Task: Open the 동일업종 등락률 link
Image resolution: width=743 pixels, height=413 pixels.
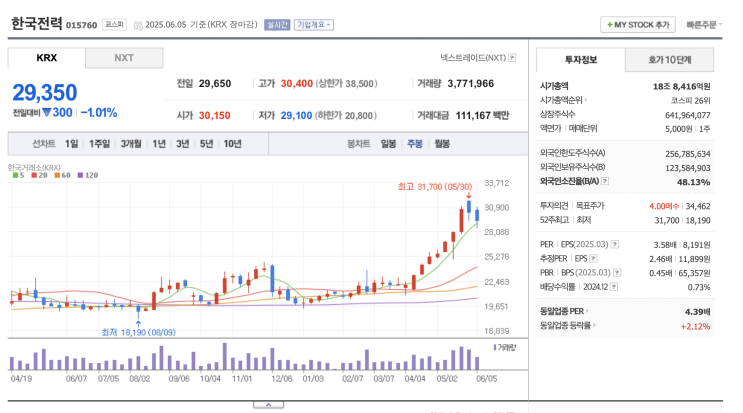Action: click(567, 325)
